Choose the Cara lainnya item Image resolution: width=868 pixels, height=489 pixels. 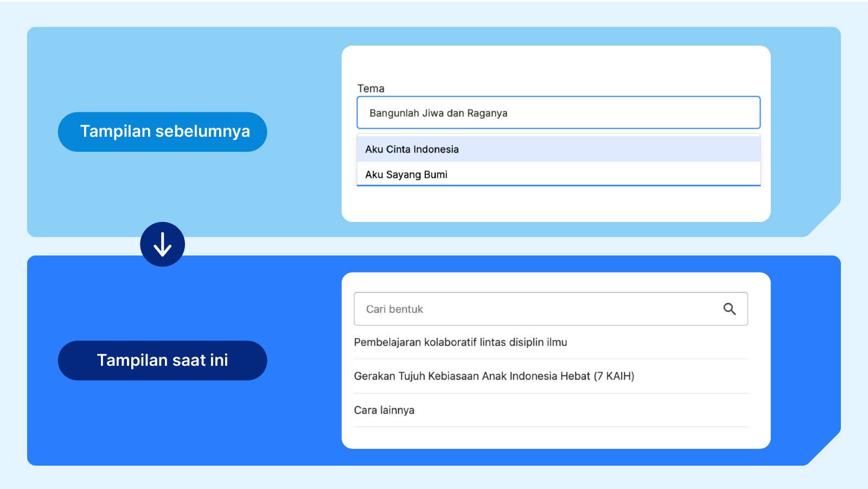pyautogui.click(x=384, y=410)
